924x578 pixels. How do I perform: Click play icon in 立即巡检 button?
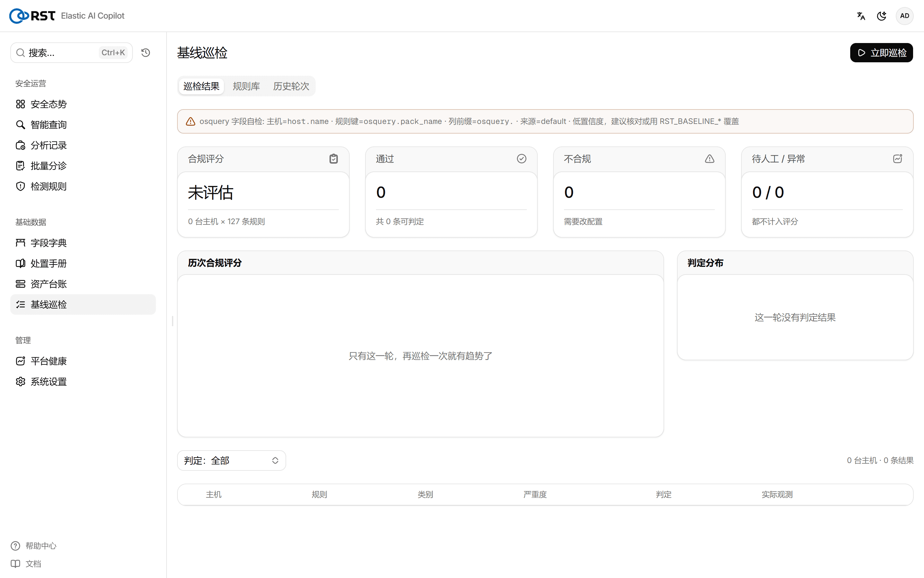862,53
